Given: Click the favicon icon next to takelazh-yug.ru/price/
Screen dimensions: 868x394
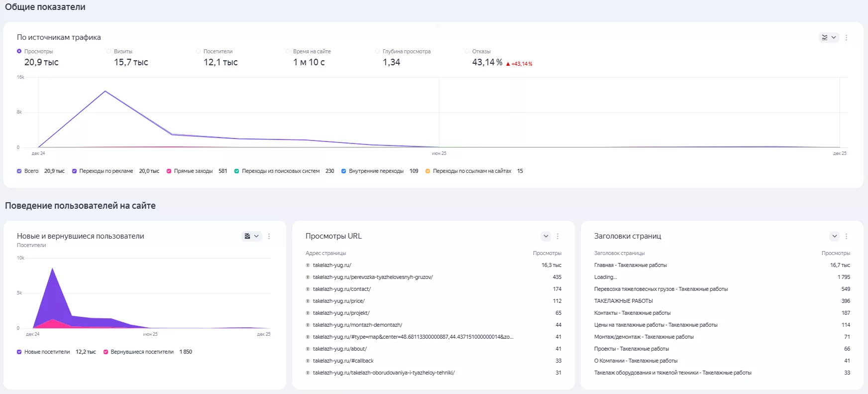Looking at the screenshot, I should [x=308, y=301].
